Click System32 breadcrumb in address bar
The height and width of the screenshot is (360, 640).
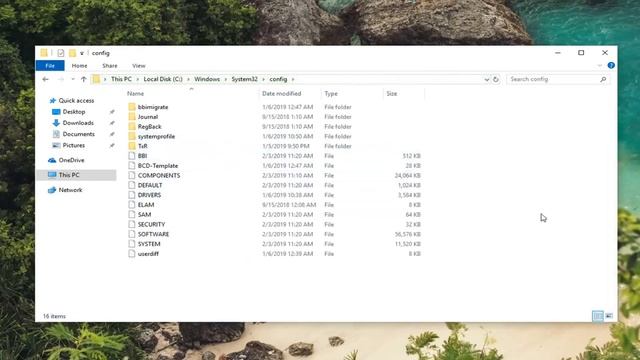coord(244,79)
